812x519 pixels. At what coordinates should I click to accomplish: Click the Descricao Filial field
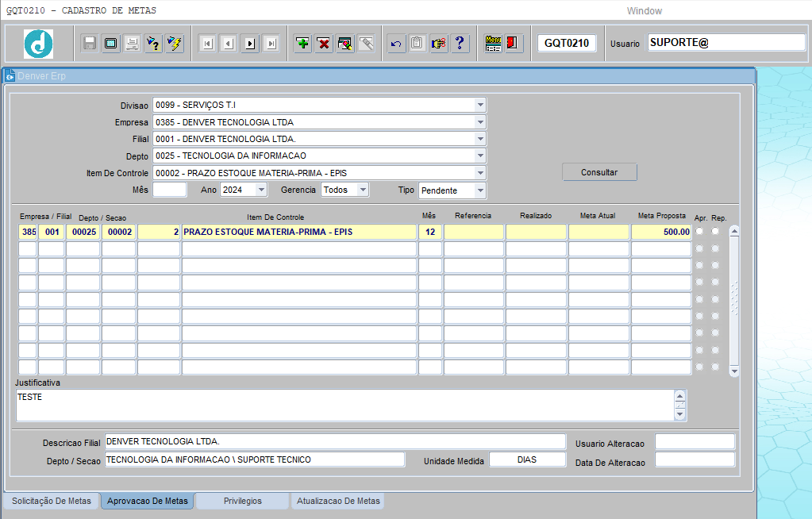click(x=335, y=441)
